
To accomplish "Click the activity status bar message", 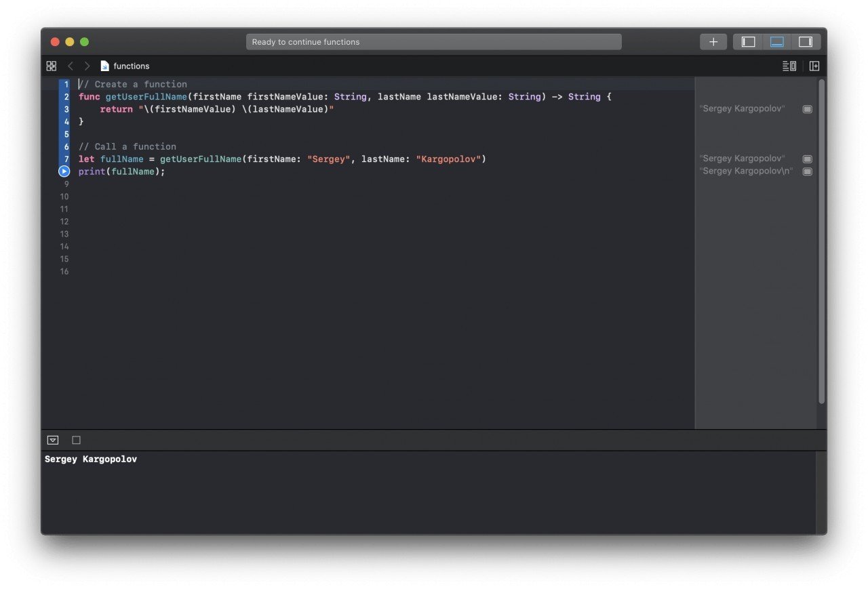I will (x=434, y=41).
